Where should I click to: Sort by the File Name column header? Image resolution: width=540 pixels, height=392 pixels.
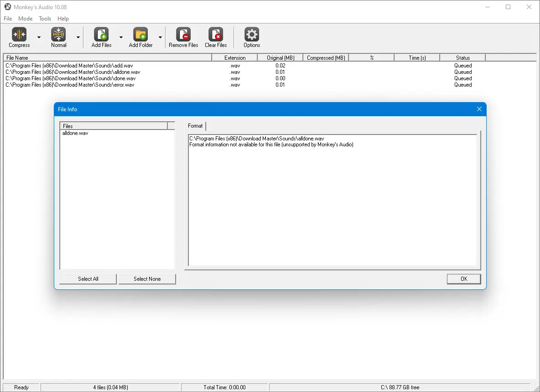click(x=108, y=58)
